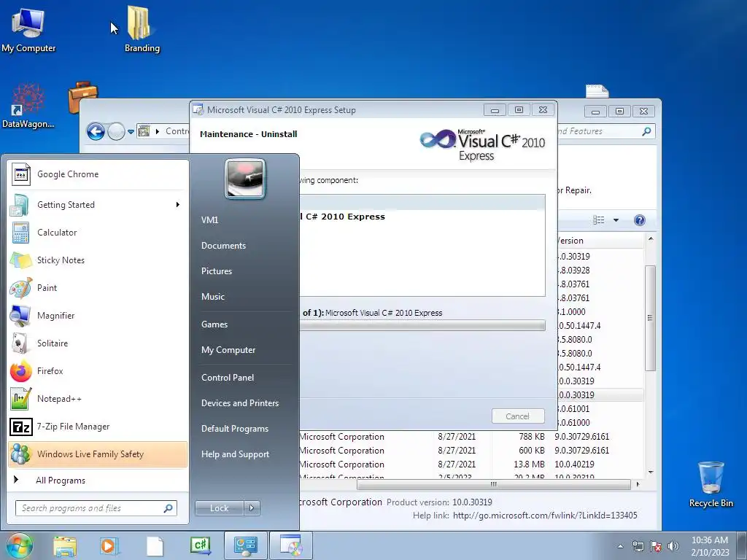Open Google Chrome from Start menu

coord(98,174)
